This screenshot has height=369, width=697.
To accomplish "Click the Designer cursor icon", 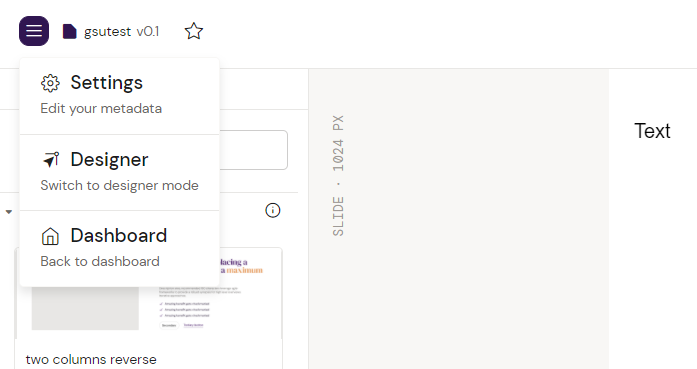I will click(x=50, y=160).
